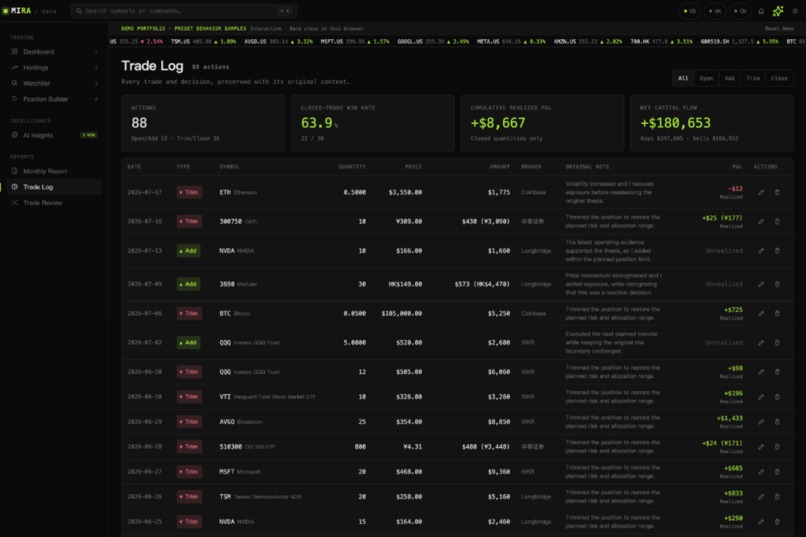
Task: Delete the 510300 CSI 300 ETF trade
Action: click(x=777, y=447)
